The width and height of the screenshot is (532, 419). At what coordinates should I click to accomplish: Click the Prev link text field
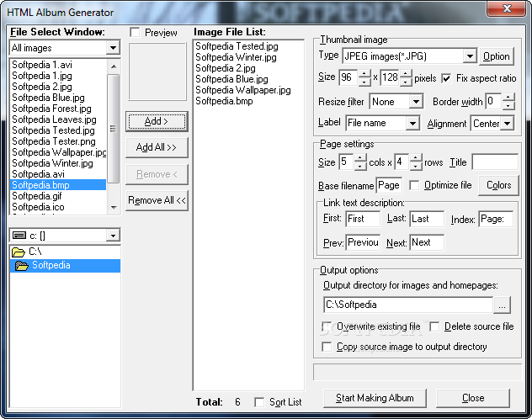[363, 242]
